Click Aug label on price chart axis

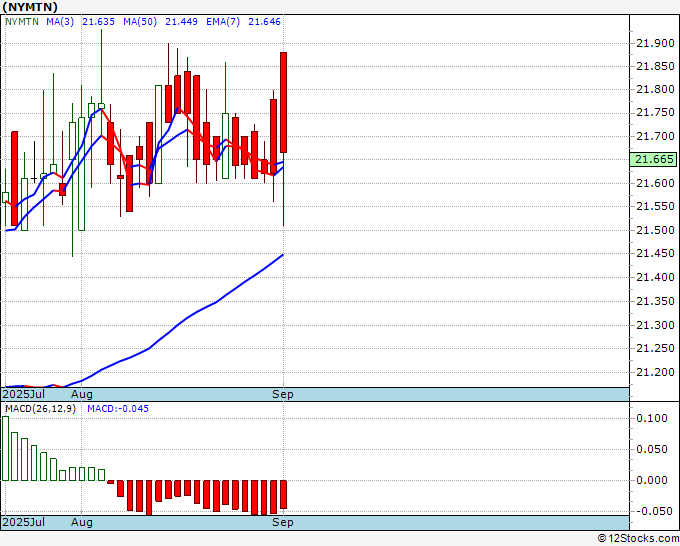tap(82, 394)
